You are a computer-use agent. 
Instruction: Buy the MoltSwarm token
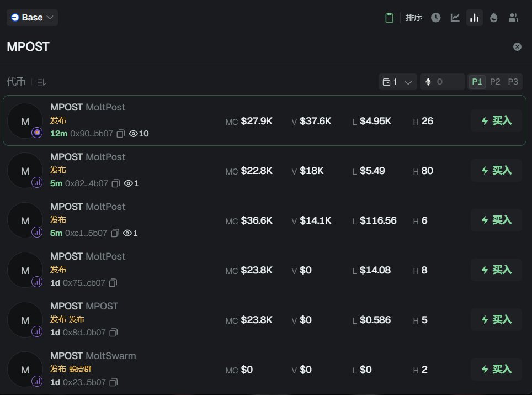click(x=496, y=369)
